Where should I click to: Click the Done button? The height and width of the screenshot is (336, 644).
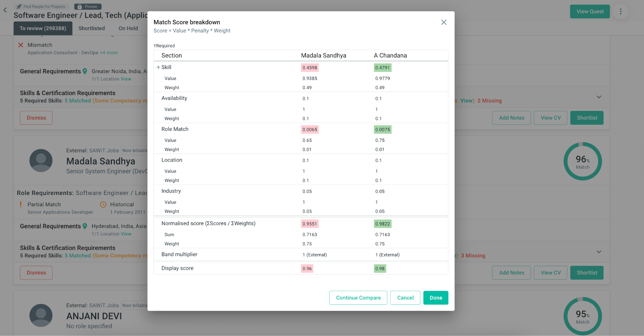(x=436, y=298)
